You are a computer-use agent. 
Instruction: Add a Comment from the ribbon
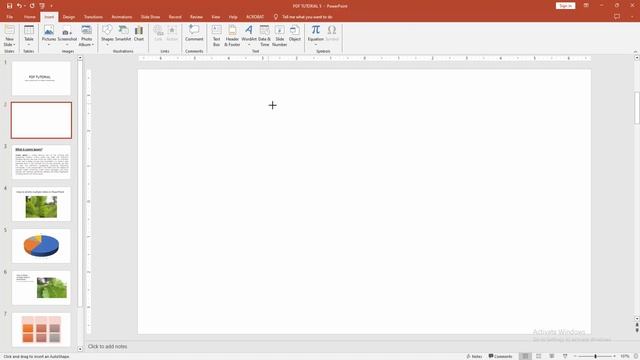click(194, 33)
